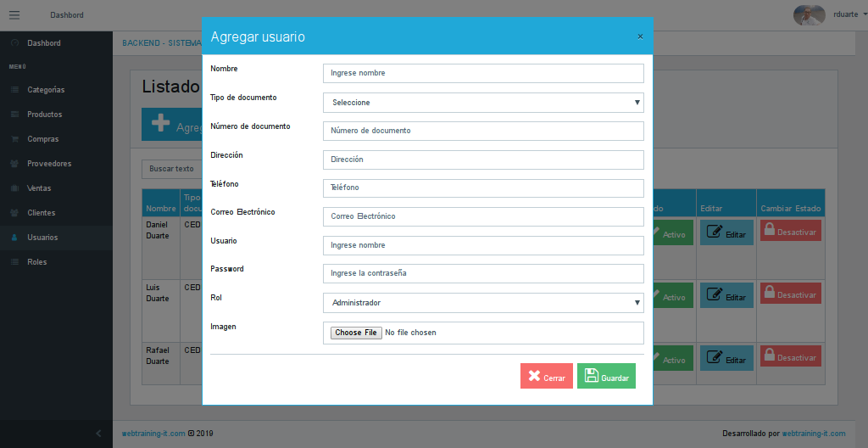Click rduarte profile avatar picture
The width and height of the screenshot is (868, 448).
809,14
